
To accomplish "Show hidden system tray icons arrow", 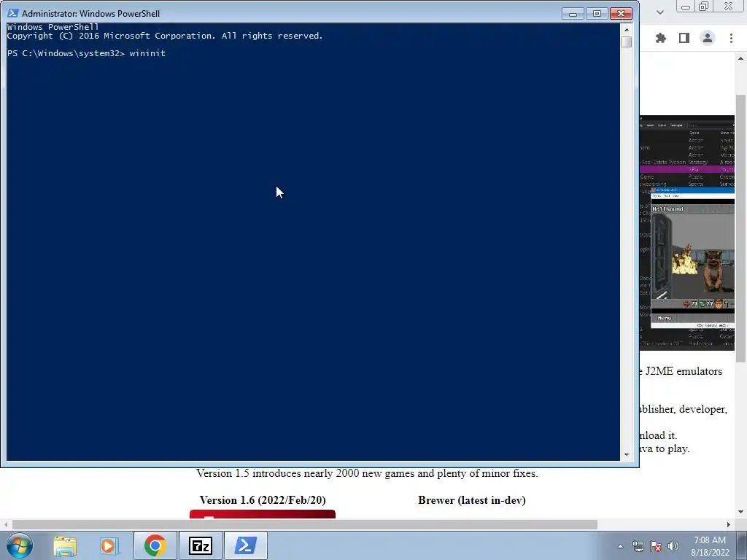I will click(620, 546).
